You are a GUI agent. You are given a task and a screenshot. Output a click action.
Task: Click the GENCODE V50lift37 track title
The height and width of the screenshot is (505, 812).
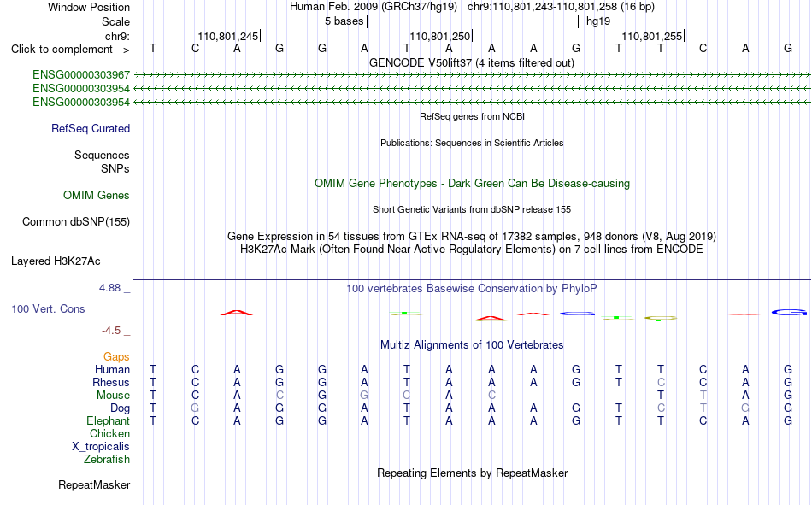tap(472, 62)
